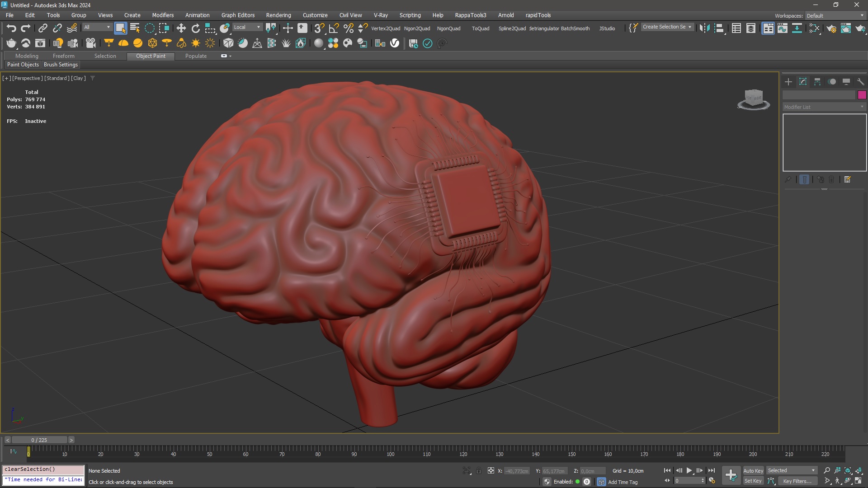Open the Modifier List dropdown
The image size is (868, 488).
[x=824, y=107]
